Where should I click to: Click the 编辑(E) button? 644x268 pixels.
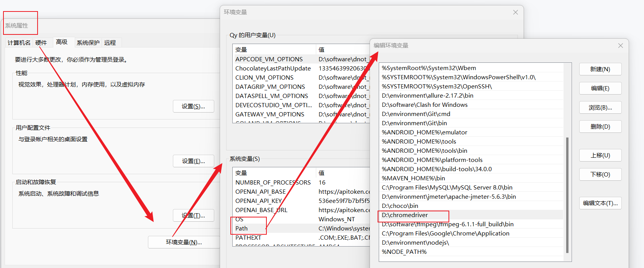click(x=600, y=88)
